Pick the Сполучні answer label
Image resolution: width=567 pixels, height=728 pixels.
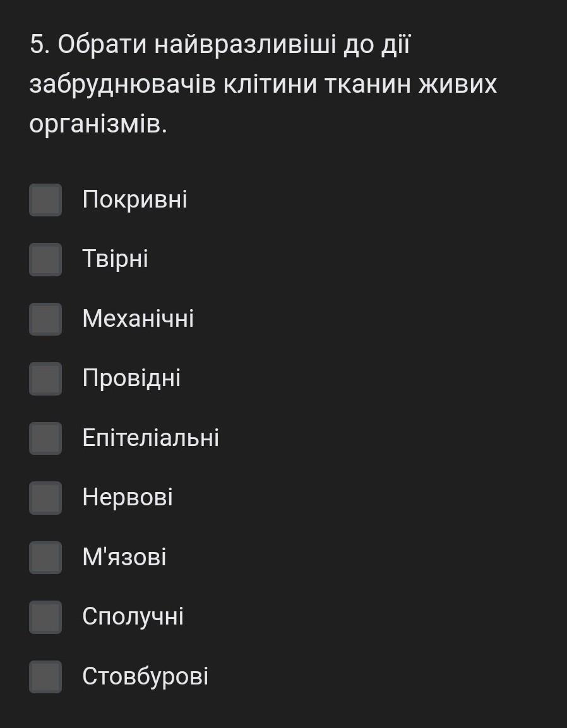click(133, 617)
